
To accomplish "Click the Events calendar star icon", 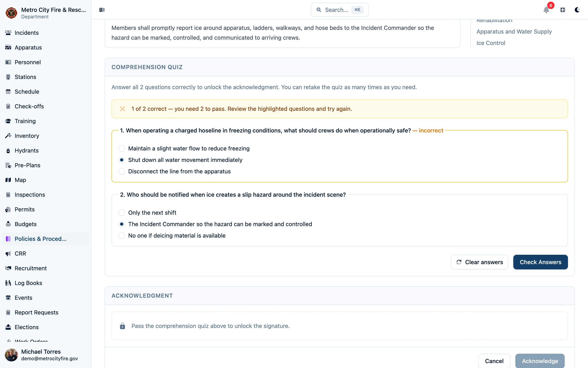I will click(x=8, y=298).
